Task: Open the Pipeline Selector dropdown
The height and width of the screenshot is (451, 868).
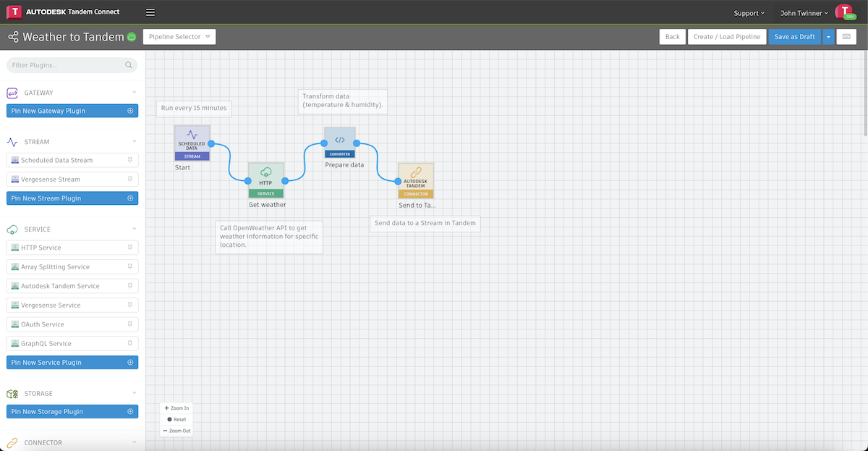Action: 179,37
